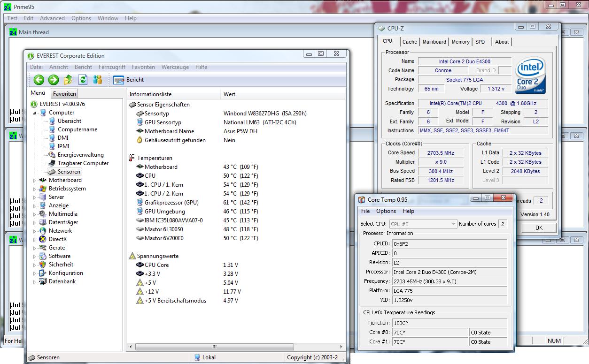Select Tragbarer Computer in the tree
Viewport: 589px width, 364px height.
tap(83, 163)
